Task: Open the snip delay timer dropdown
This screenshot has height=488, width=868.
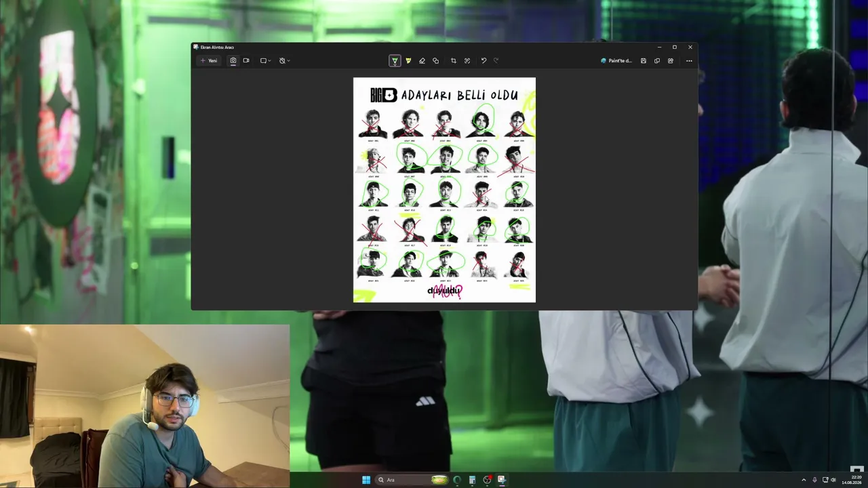Action: point(284,61)
